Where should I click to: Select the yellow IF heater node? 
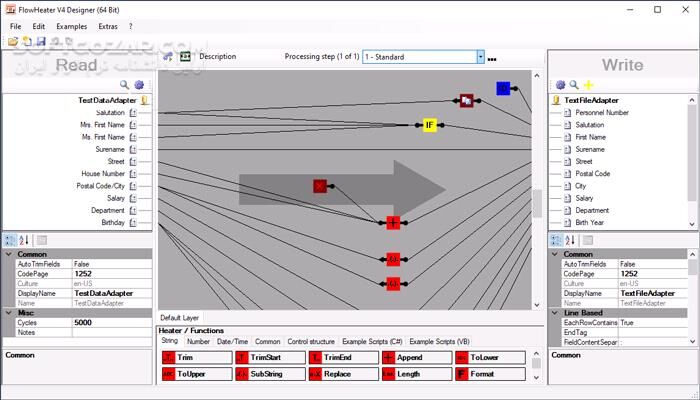point(429,125)
